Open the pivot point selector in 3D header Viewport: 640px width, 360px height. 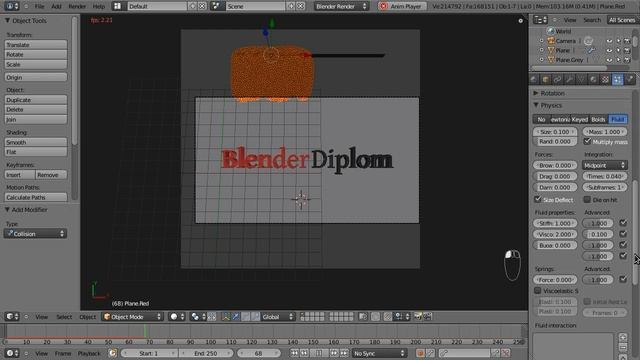pyautogui.click(x=198, y=317)
